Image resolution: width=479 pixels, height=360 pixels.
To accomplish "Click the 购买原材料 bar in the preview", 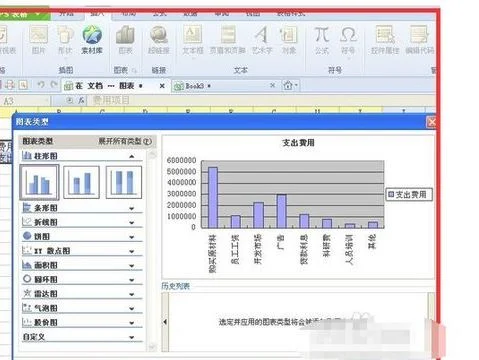I will click(x=213, y=198).
